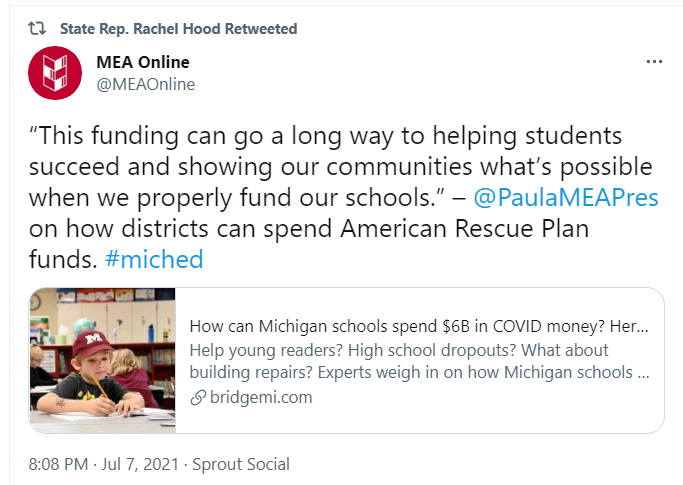The width and height of the screenshot is (683, 485).
Task: Open the MEA Online profile avatar
Action: tap(55, 73)
